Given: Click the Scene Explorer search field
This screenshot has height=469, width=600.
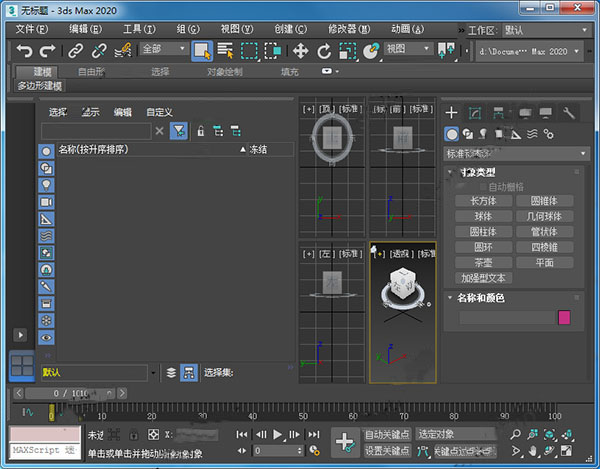Looking at the screenshot, I should click(x=96, y=131).
